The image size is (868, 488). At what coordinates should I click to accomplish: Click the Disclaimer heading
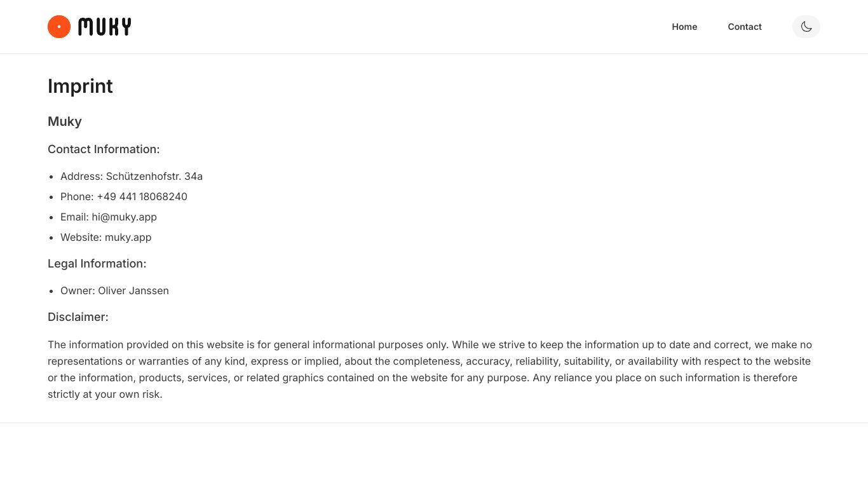pos(78,317)
